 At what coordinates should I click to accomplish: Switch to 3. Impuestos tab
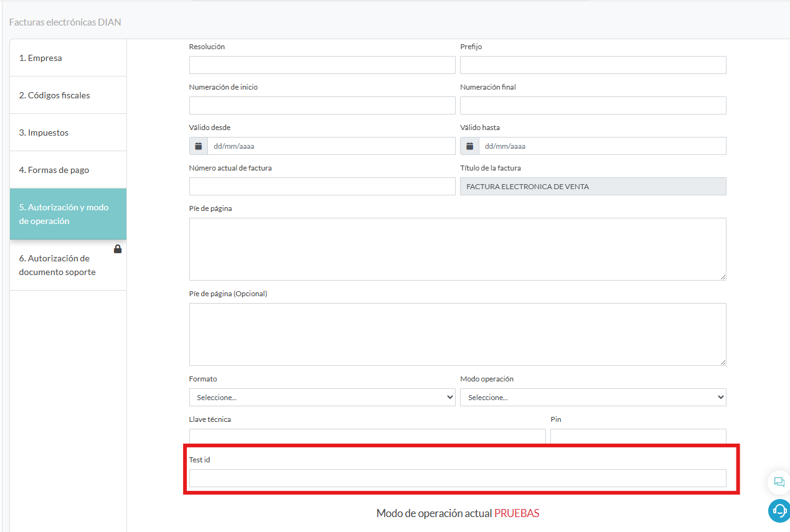coord(68,133)
